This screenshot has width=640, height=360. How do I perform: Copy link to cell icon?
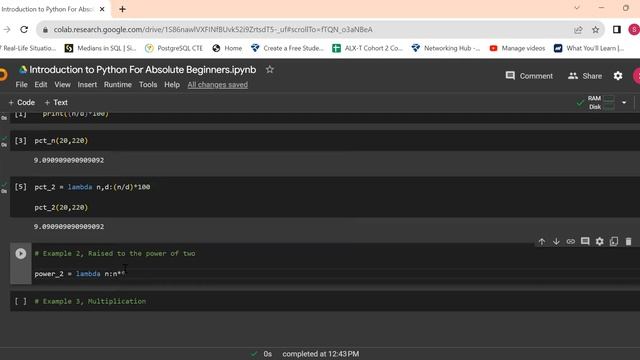pos(571,242)
